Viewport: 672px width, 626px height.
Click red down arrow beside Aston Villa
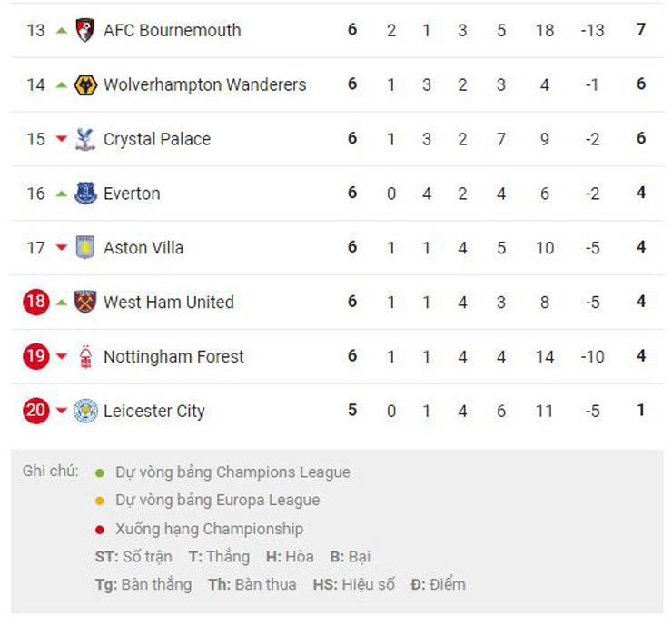(62, 248)
